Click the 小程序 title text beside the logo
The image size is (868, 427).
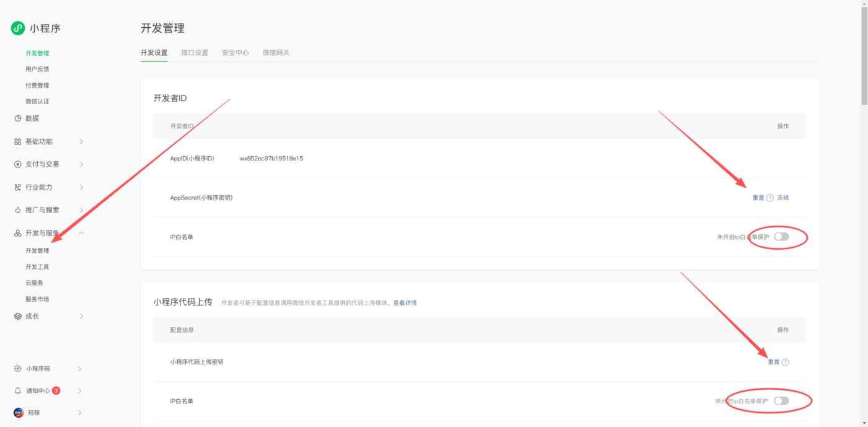click(x=45, y=28)
